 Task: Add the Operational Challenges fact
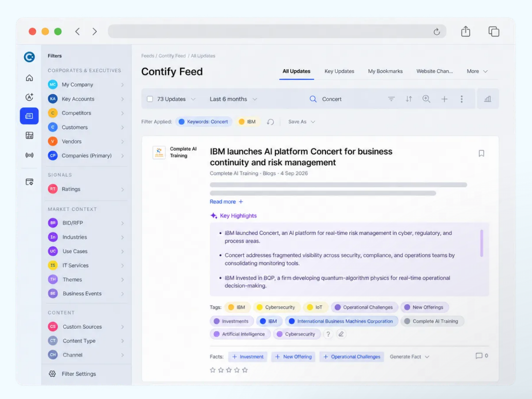coord(351,357)
